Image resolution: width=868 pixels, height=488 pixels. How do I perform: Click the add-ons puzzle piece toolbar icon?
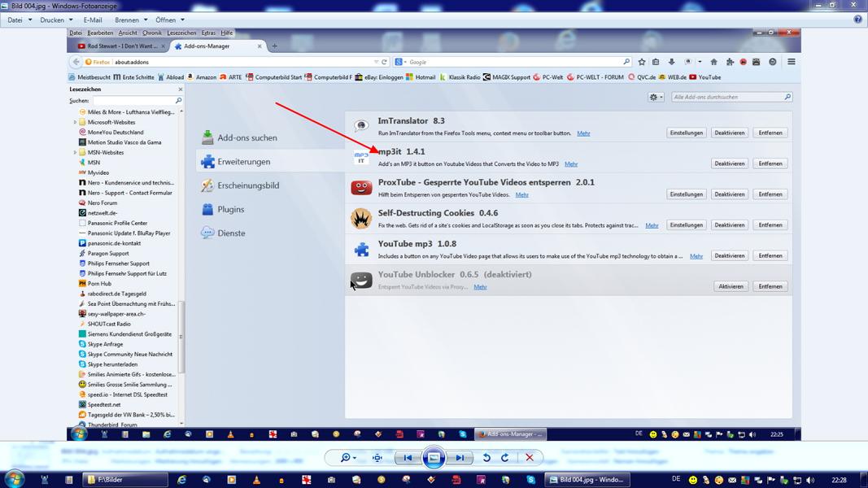pyautogui.click(x=730, y=62)
